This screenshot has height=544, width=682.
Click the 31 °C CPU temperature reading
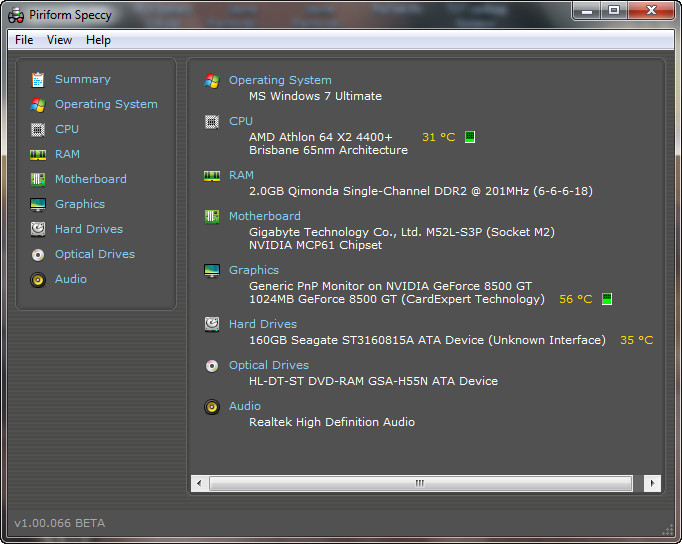pos(438,137)
